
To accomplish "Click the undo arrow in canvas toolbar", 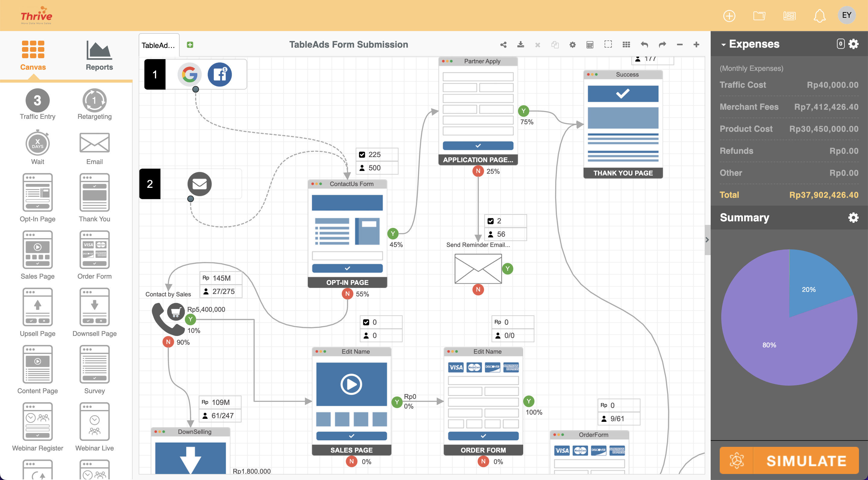I will [x=644, y=45].
